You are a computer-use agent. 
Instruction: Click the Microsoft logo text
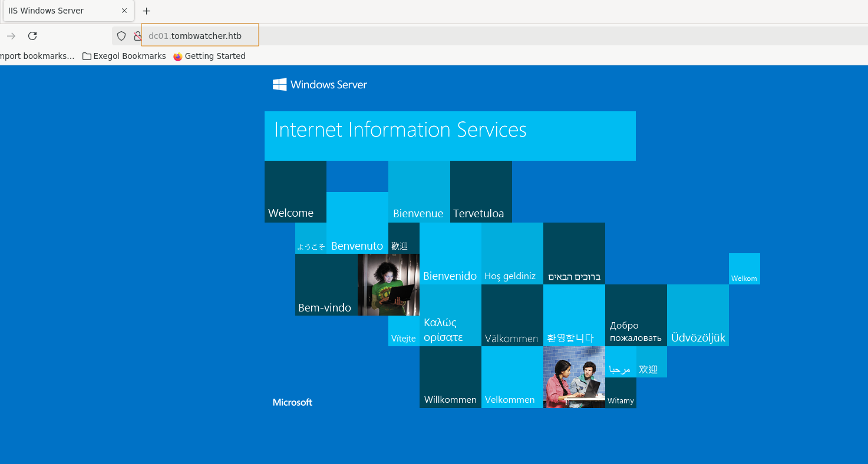coord(292,402)
